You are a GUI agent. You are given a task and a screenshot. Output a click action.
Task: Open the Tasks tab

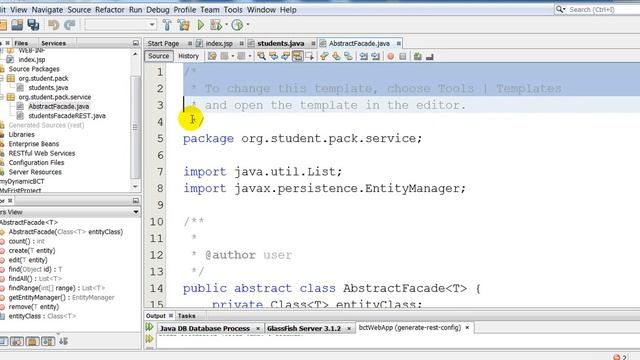pyautogui.click(x=187, y=316)
